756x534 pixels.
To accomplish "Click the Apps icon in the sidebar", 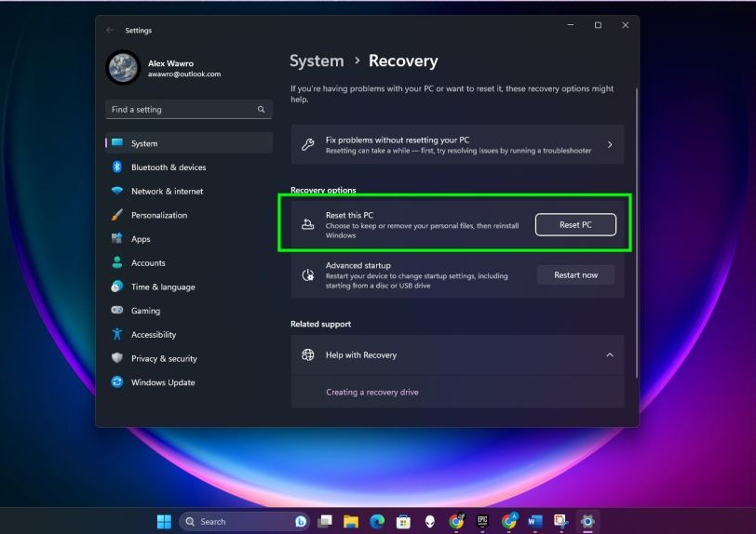I will (x=117, y=238).
